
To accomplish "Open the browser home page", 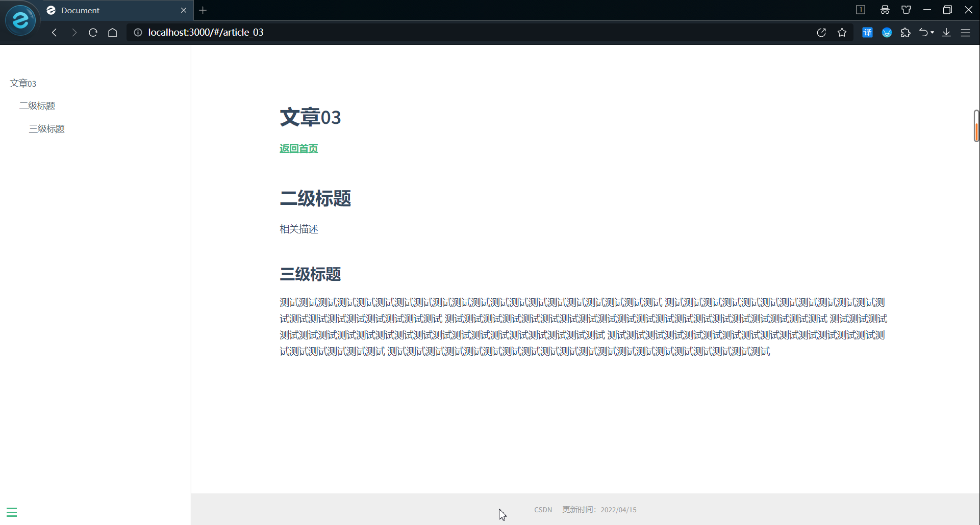I will (113, 33).
